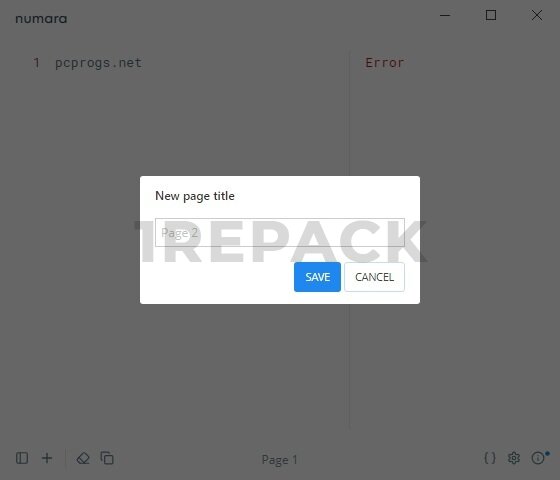The width and height of the screenshot is (560, 480).
Task: Place cursor in pcprogs.net editor line
Action: coord(98,63)
